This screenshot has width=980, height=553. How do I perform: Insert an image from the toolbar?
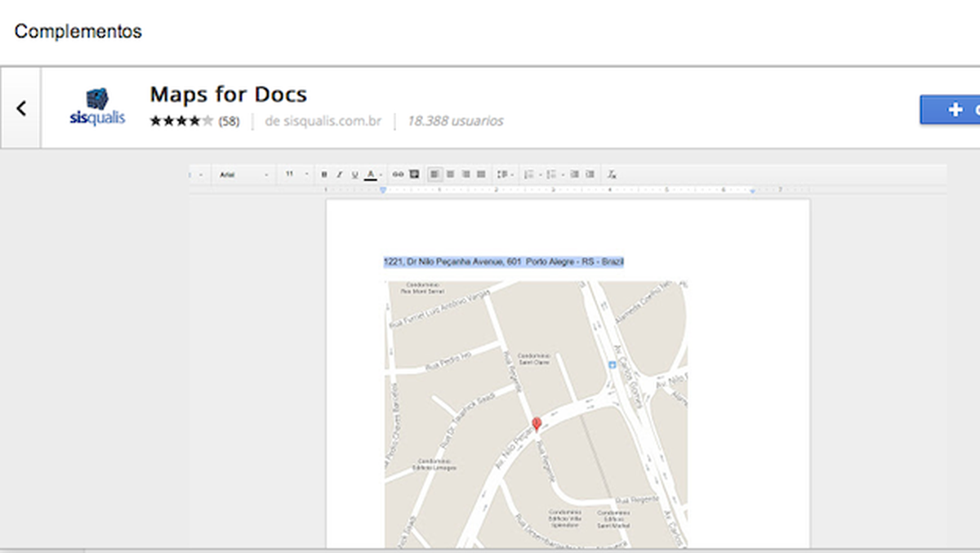point(414,174)
